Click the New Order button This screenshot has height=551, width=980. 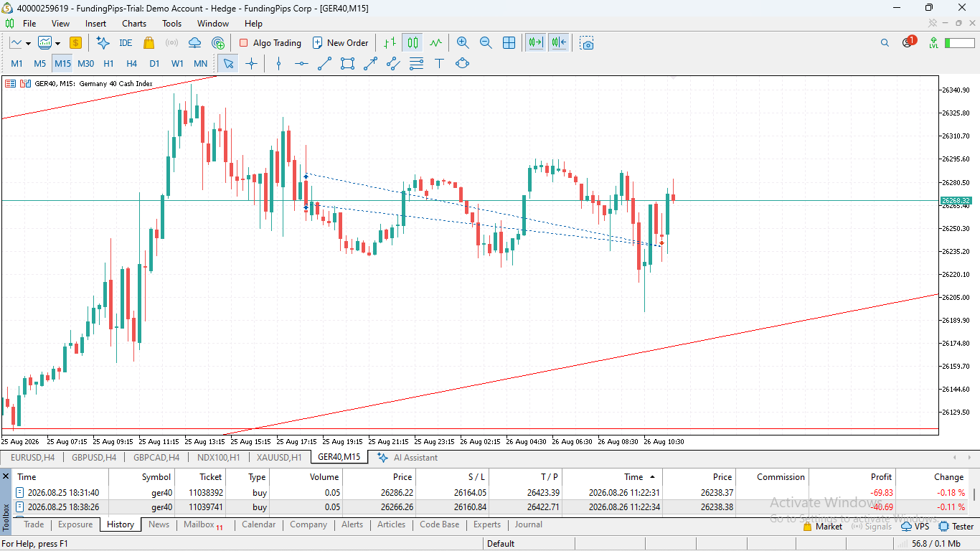coord(341,43)
